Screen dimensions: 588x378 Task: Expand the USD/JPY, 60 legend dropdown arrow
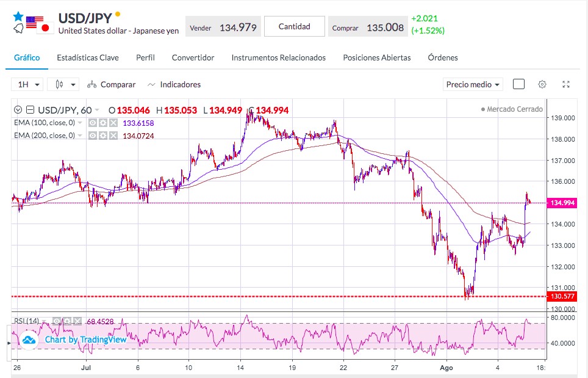pos(97,110)
